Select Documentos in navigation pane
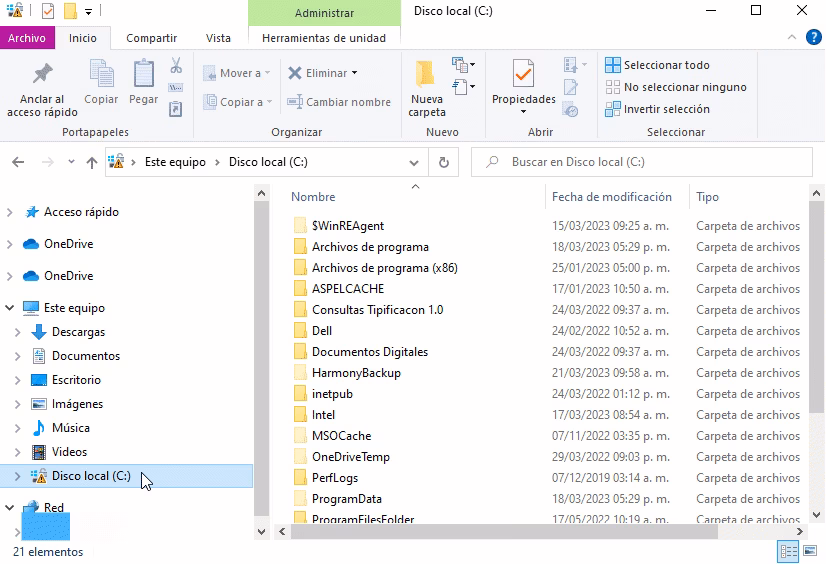826x564 pixels. pos(85,356)
